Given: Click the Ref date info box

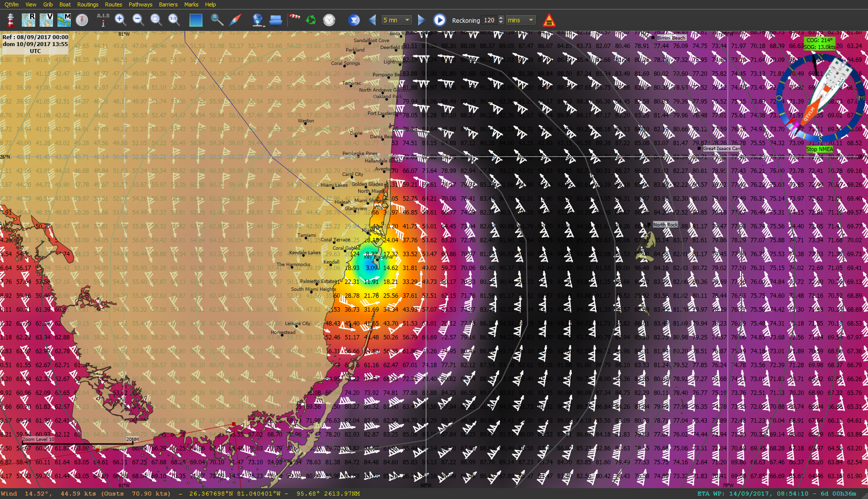Looking at the screenshot, I should click(35, 44).
